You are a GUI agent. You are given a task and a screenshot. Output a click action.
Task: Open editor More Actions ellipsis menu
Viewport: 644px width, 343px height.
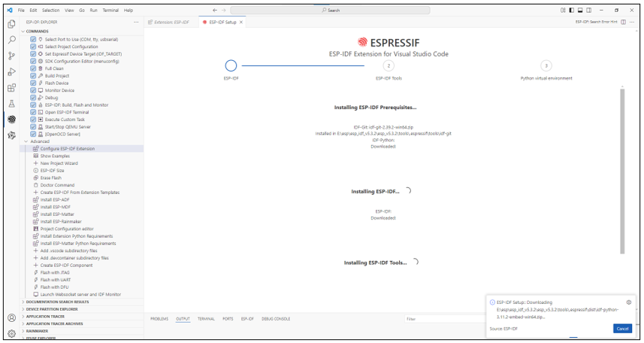coord(632,23)
